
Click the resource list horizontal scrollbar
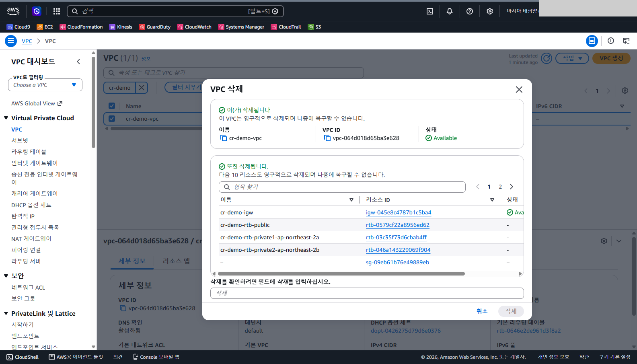(341, 274)
